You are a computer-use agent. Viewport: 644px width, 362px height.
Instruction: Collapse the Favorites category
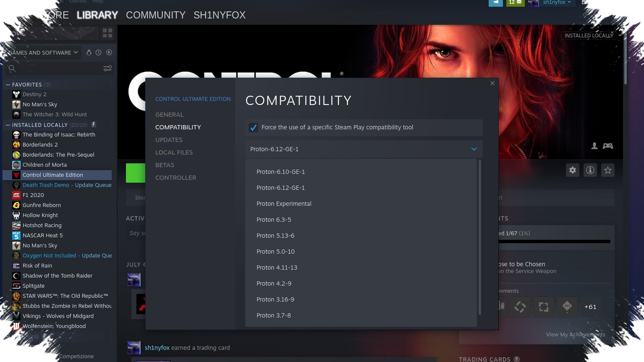8,84
